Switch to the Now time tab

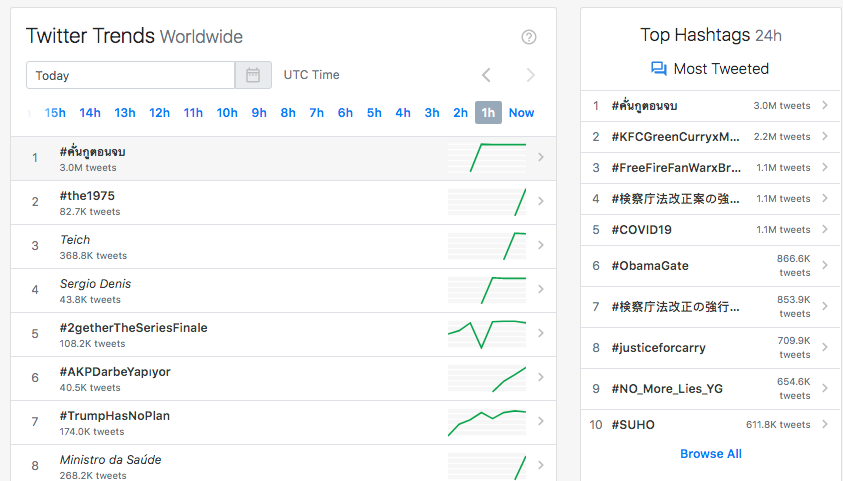coord(521,113)
